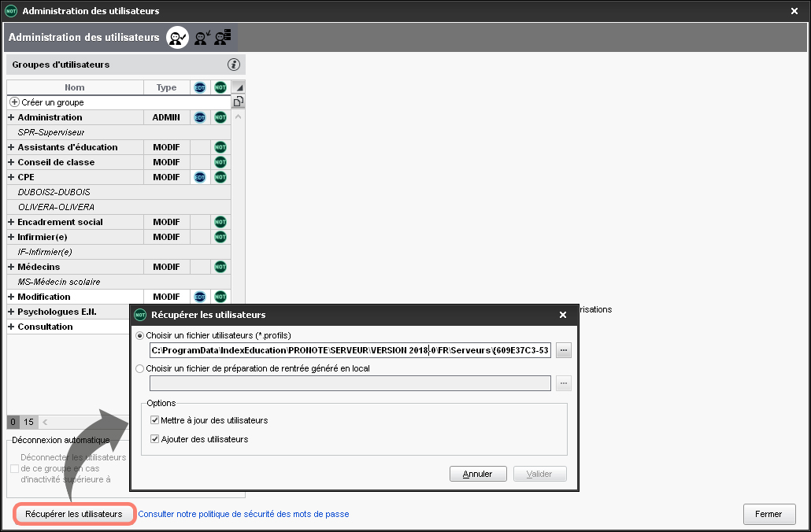811x532 pixels.
Task: Click the Valider button in the dialog
Action: coord(539,474)
